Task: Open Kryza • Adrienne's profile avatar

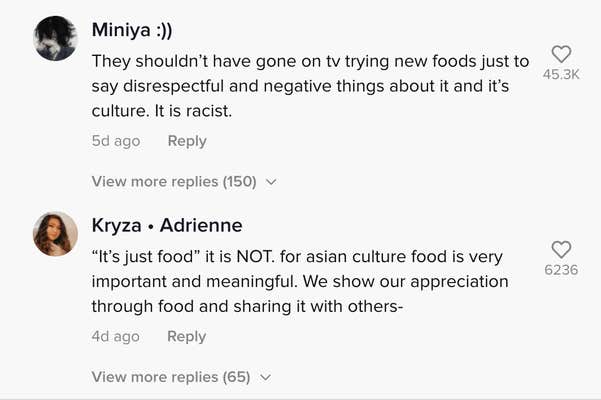Action: click(56, 235)
